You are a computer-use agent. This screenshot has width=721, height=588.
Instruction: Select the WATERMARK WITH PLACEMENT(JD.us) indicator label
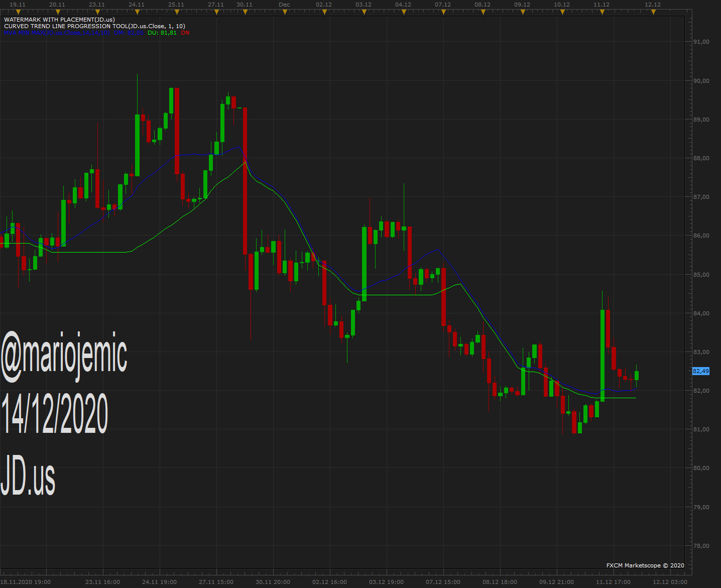(x=59, y=20)
